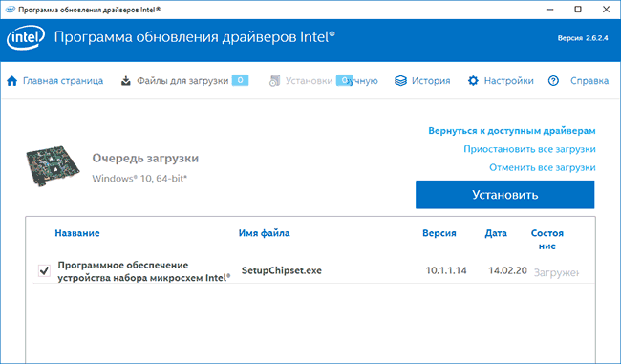The height and width of the screenshot is (364, 621).
Task: Minimize the Intel driver update window
Action: pyautogui.click(x=550, y=10)
